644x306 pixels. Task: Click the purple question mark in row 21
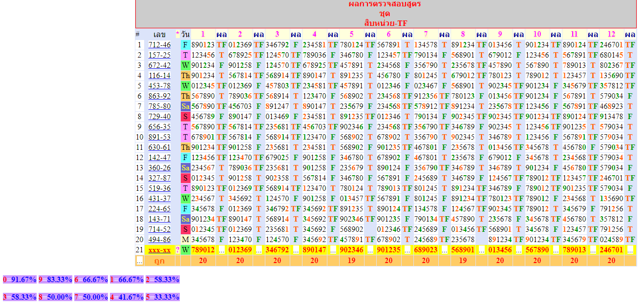177,250
